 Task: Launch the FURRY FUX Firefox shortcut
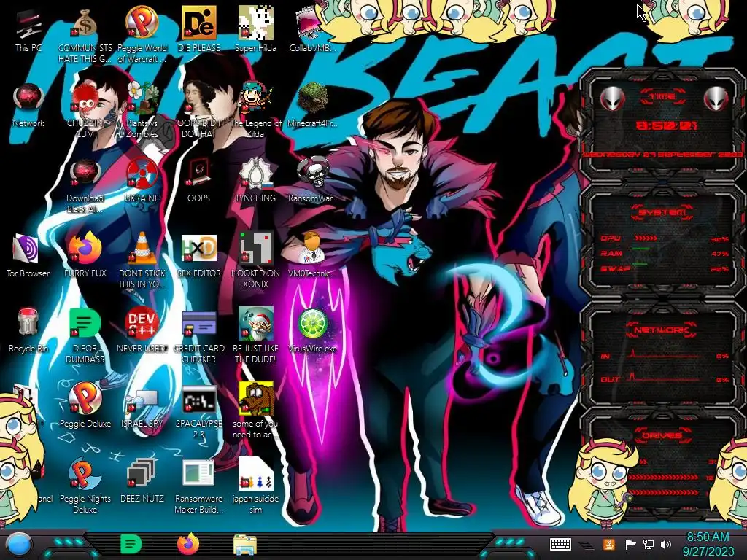click(x=85, y=256)
